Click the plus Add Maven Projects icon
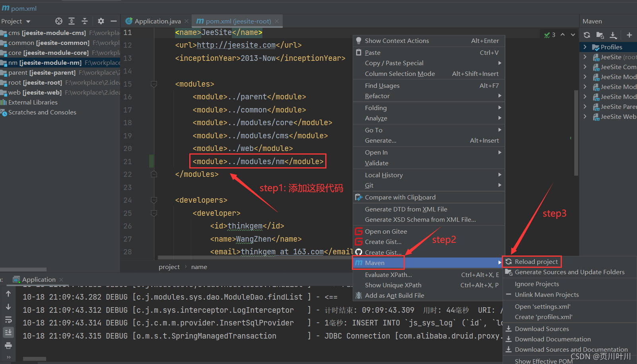The height and width of the screenshot is (364, 637). tap(629, 35)
